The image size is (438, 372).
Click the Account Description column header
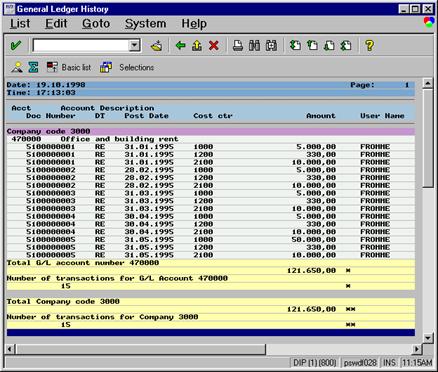tap(107, 108)
